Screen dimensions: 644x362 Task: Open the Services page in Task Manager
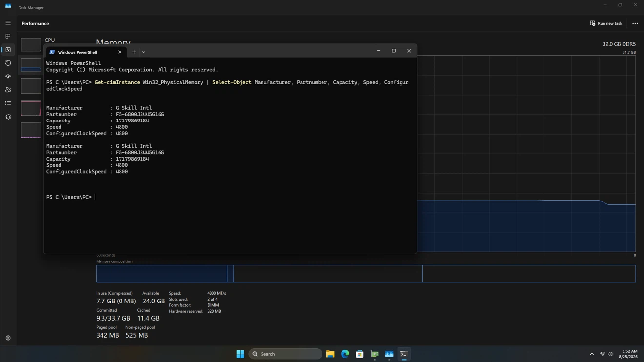pyautogui.click(x=8, y=117)
